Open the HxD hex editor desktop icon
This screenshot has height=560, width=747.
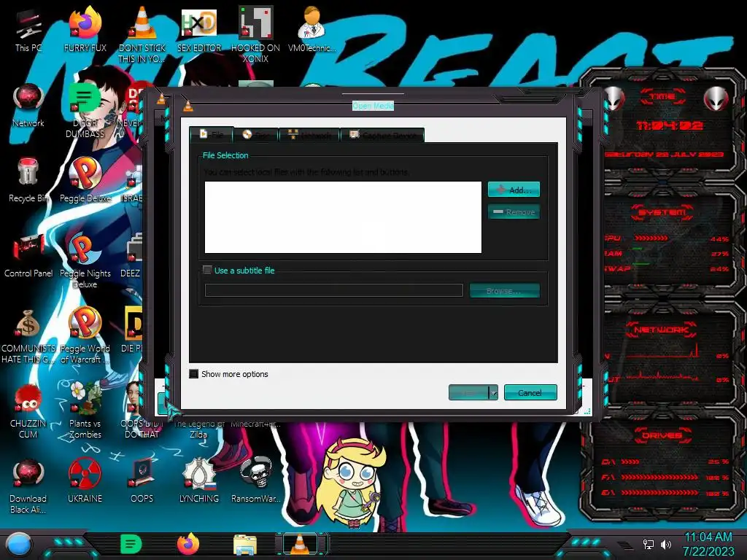(198, 31)
